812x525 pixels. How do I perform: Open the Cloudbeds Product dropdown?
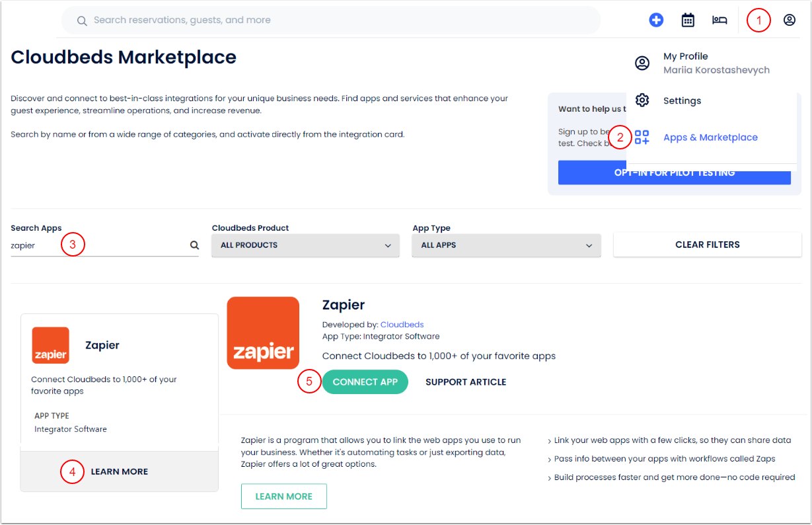[305, 245]
